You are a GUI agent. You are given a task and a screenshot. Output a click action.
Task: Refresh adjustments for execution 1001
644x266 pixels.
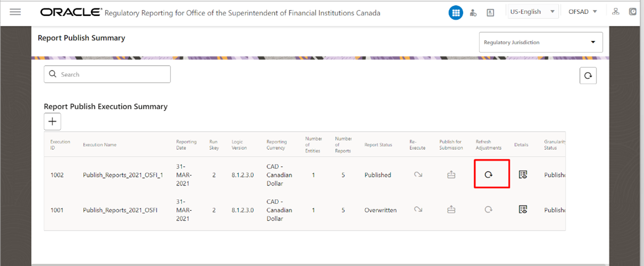pyautogui.click(x=488, y=210)
